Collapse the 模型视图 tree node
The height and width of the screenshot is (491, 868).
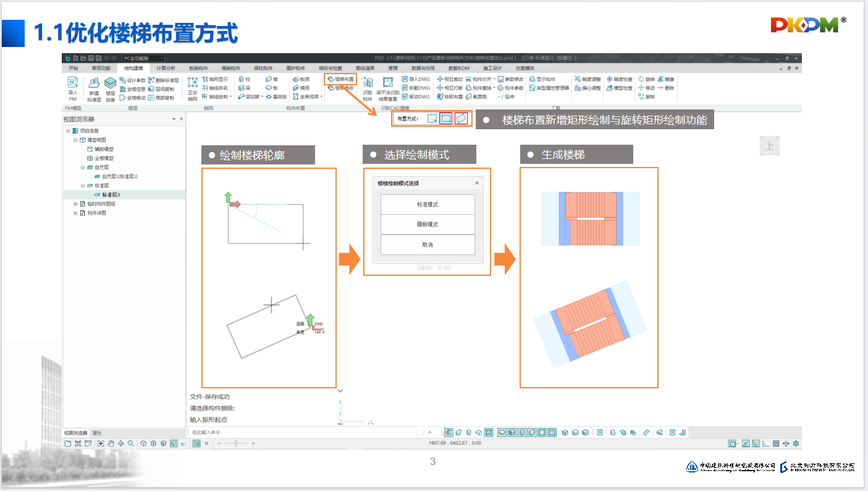75,140
